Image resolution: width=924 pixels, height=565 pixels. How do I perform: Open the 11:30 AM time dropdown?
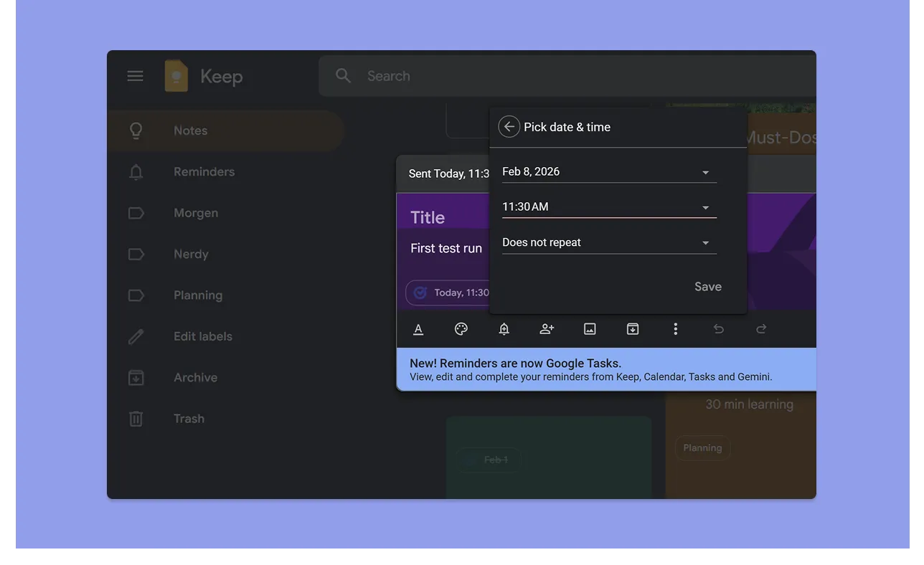tap(705, 206)
